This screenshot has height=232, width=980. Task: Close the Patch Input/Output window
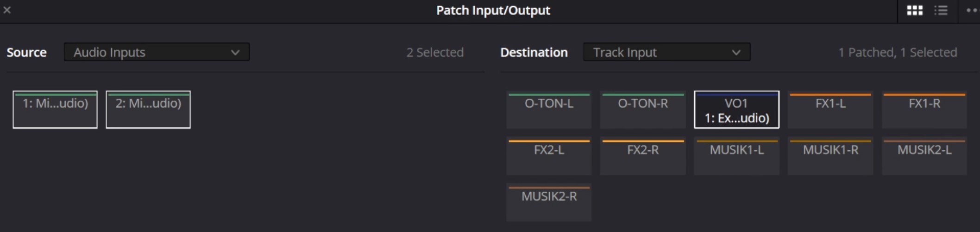click(x=7, y=10)
